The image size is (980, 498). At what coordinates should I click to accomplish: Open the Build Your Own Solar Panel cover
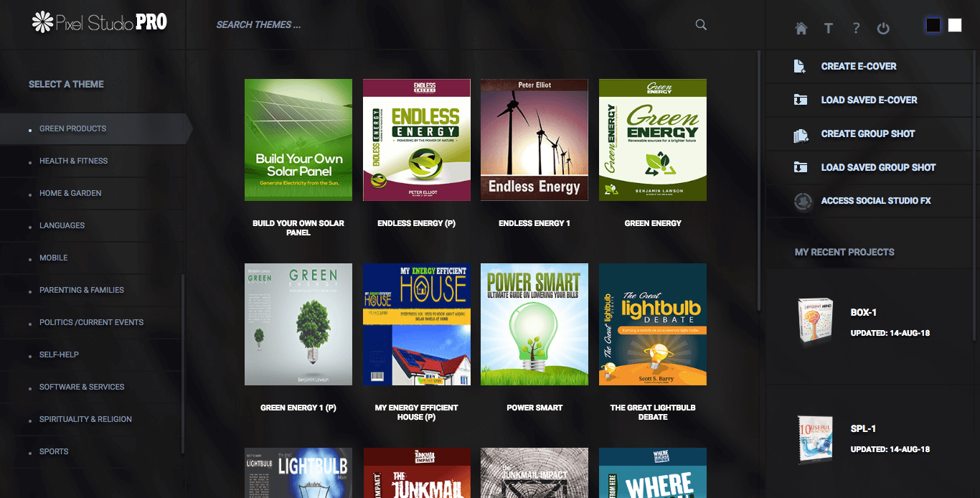(x=298, y=140)
